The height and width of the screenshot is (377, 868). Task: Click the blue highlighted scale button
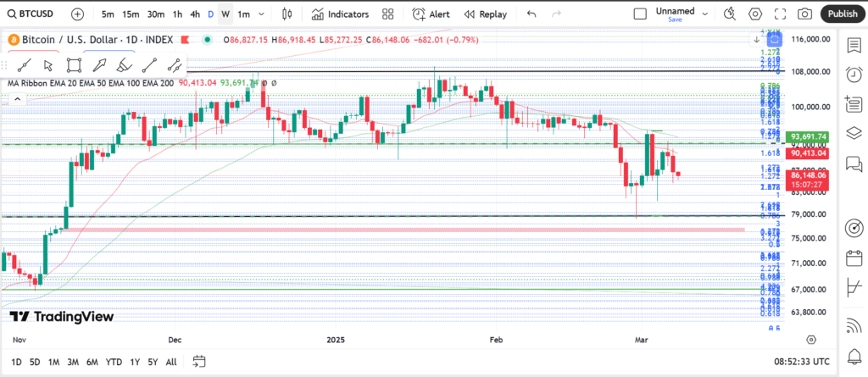[x=775, y=39]
